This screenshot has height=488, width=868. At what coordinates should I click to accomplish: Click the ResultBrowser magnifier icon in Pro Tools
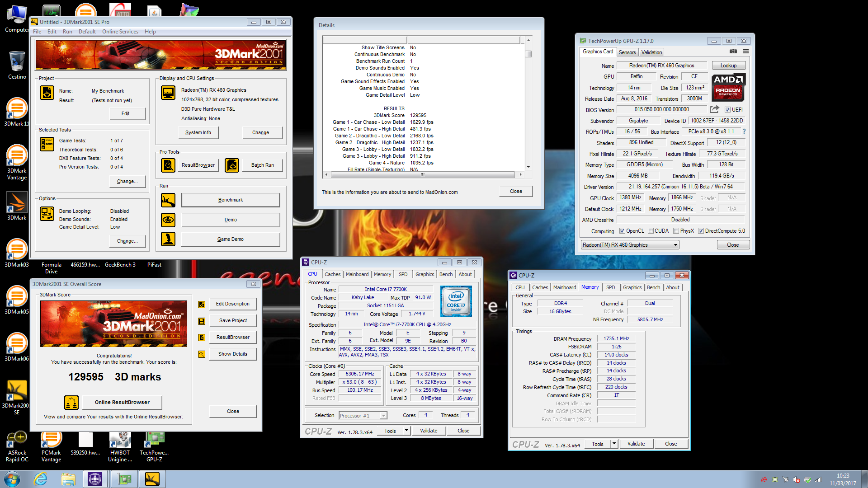(168, 165)
